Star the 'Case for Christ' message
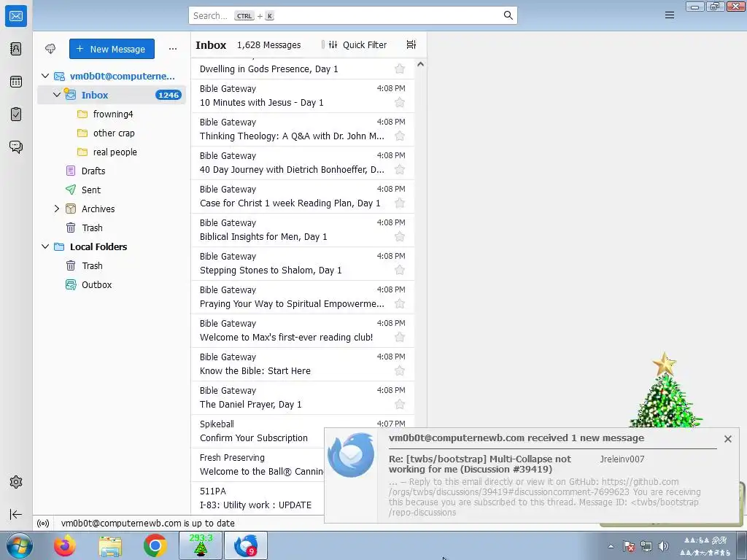747x560 pixels. (x=400, y=203)
